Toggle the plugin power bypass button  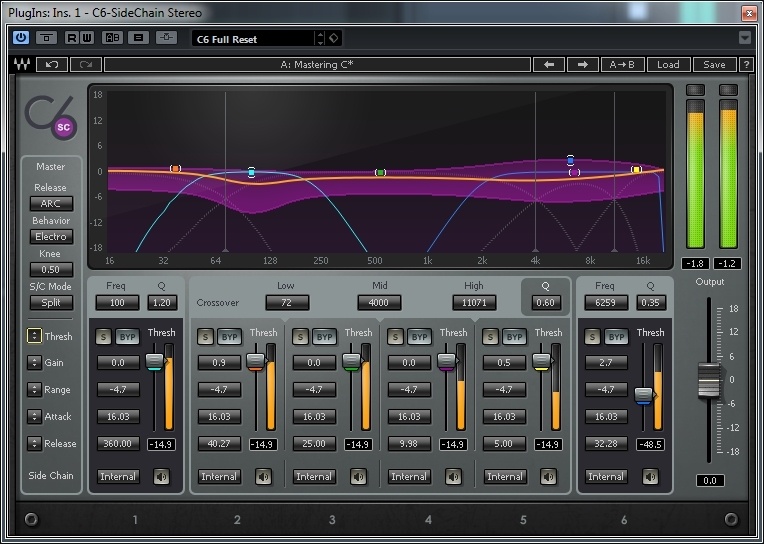[x=21, y=38]
